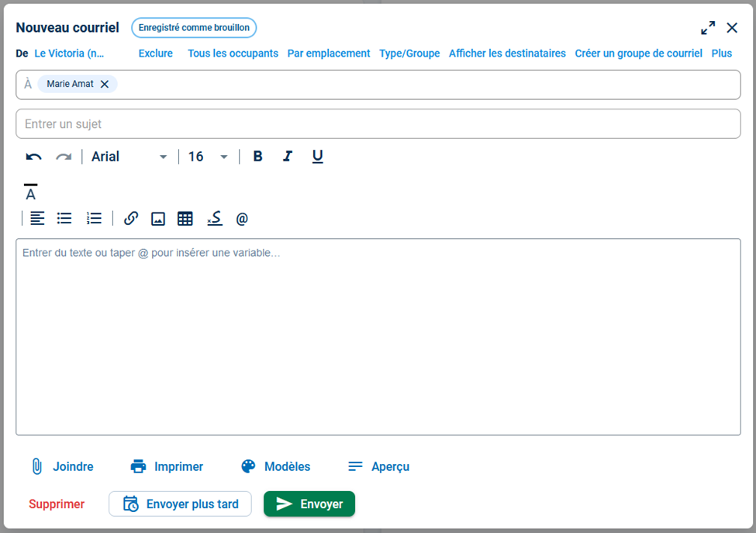Insert a table
This screenshot has height=533, width=756.
click(185, 219)
